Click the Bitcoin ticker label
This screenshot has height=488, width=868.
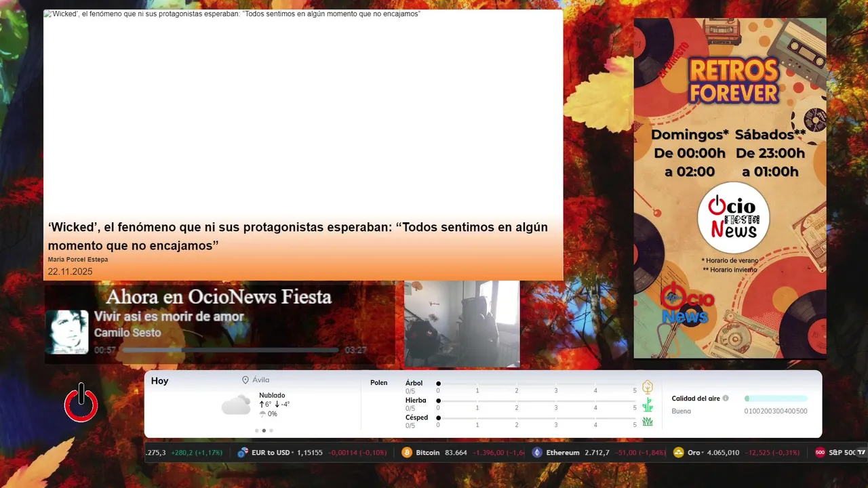(x=428, y=453)
